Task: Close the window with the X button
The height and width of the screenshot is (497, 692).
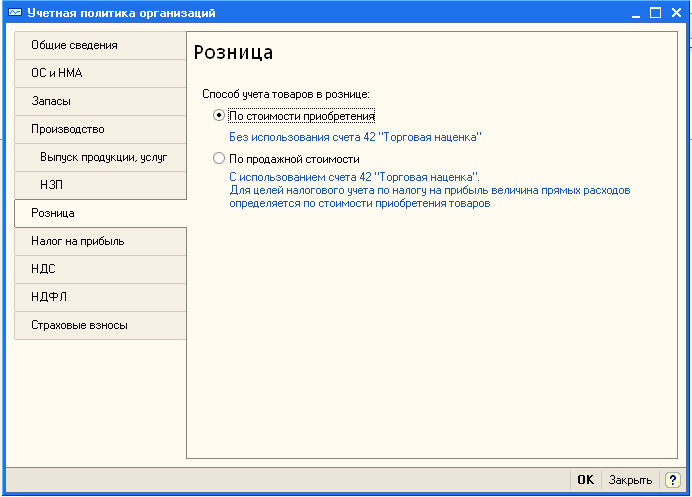Action: [x=675, y=13]
